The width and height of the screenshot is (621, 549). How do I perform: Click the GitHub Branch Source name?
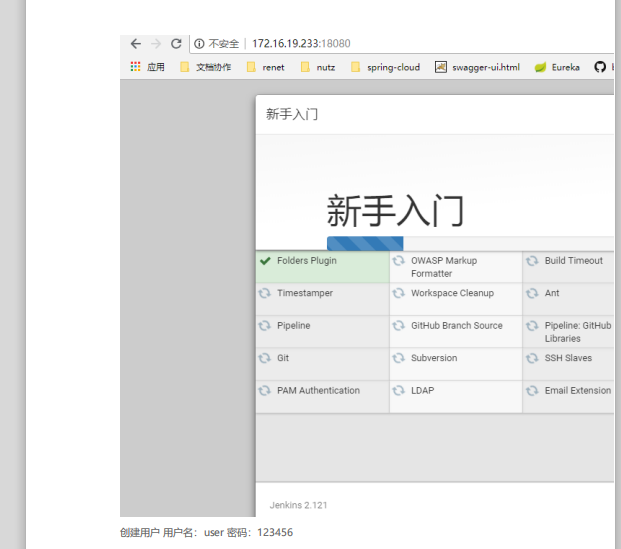(x=457, y=326)
